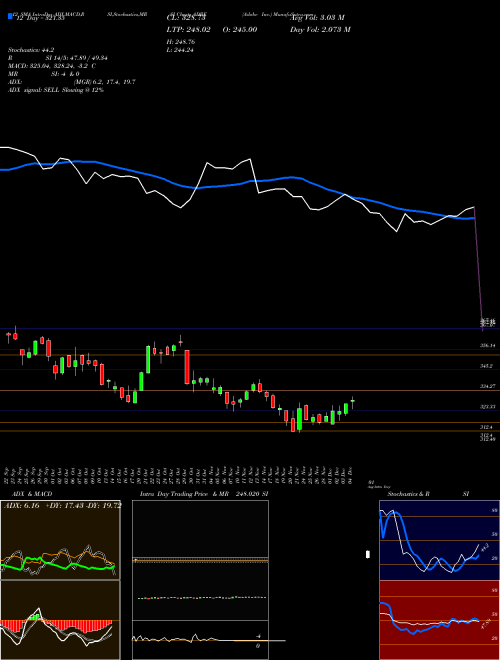The width and height of the screenshot is (500, 660).
Task: Click the 'MR SI: -4 & 0' readout
Action: (43, 74)
